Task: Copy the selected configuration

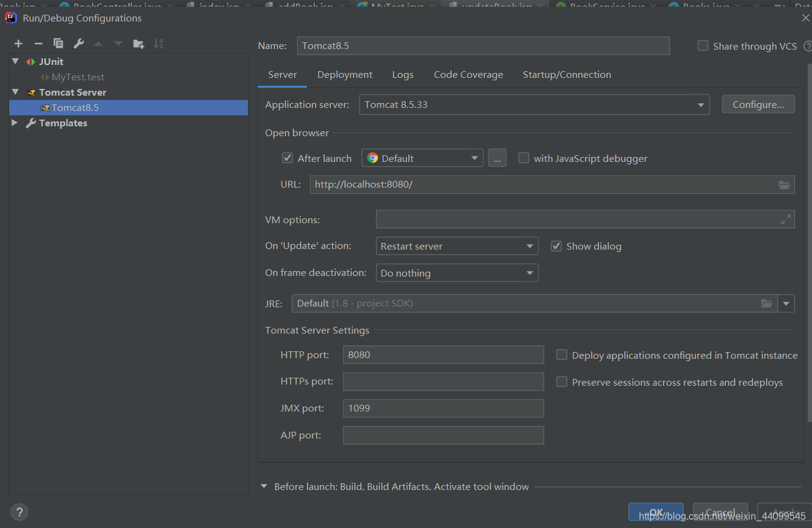Action: (58, 44)
